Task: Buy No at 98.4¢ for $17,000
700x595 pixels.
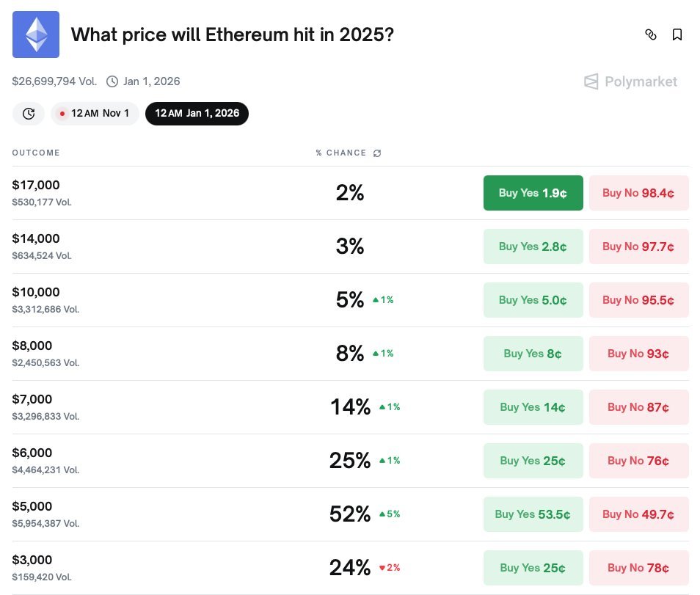Action: pyautogui.click(x=638, y=193)
